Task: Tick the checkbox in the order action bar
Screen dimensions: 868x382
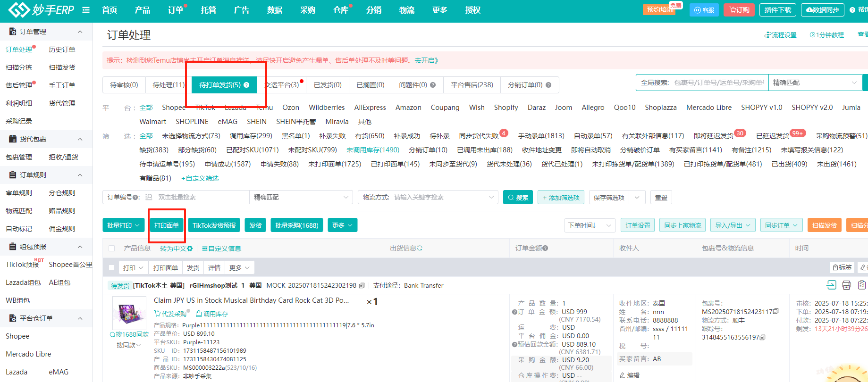Action: (x=112, y=268)
